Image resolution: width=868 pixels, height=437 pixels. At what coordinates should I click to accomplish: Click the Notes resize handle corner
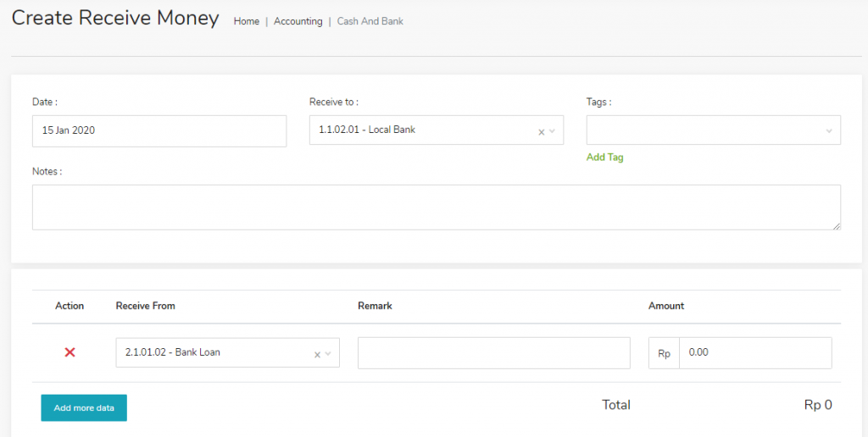[x=837, y=225]
